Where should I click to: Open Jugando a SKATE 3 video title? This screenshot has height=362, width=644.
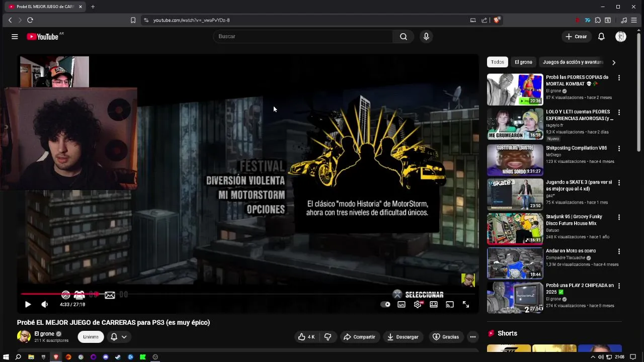(x=579, y=186)
